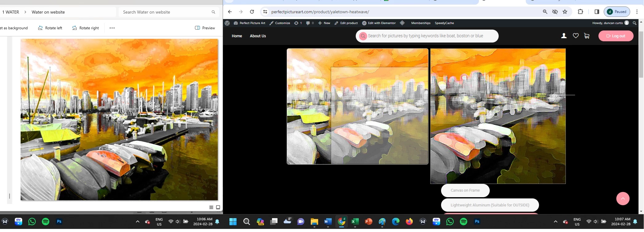Click the orange marina photo in the viewer
This screenshot has width=644, height=232.
[x=119, y=120]
